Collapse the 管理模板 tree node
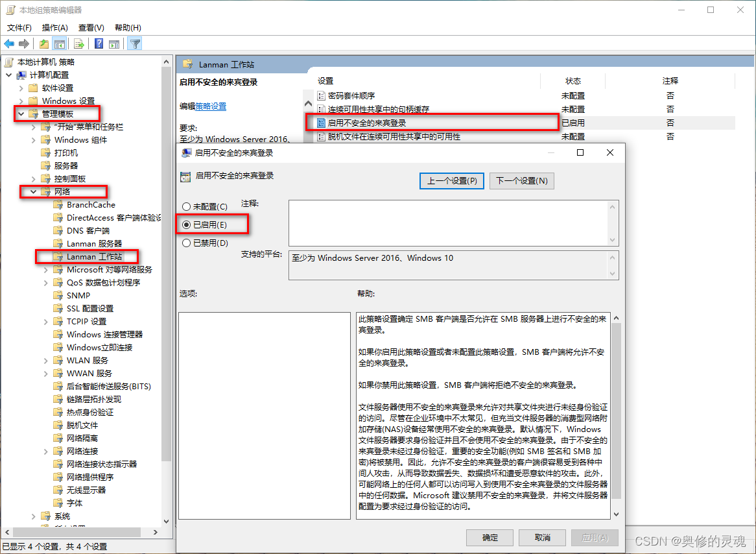Viewport: 756px width, 554px height. click(21, 114)
